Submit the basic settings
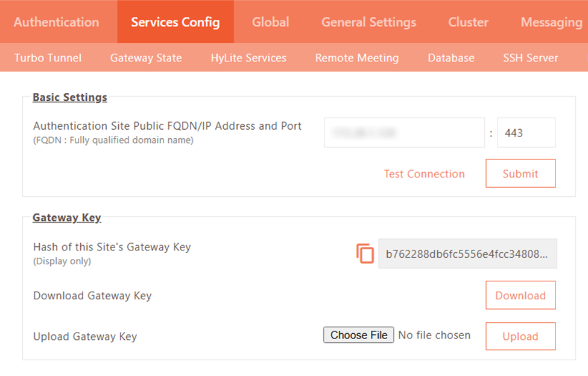Screen dimensions: 588x376 [520, 174]
